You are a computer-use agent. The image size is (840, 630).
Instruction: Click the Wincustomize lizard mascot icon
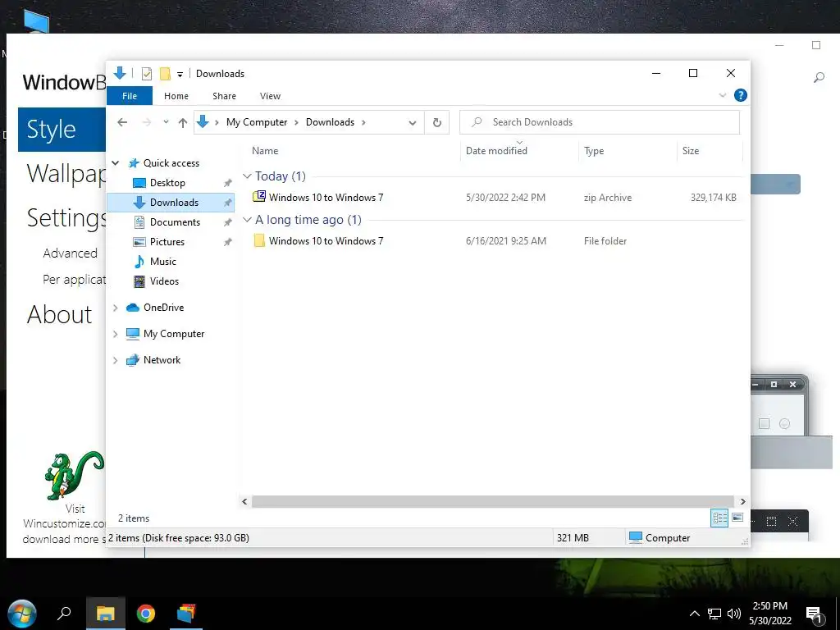pyautogui.click(x=74, y=475)
